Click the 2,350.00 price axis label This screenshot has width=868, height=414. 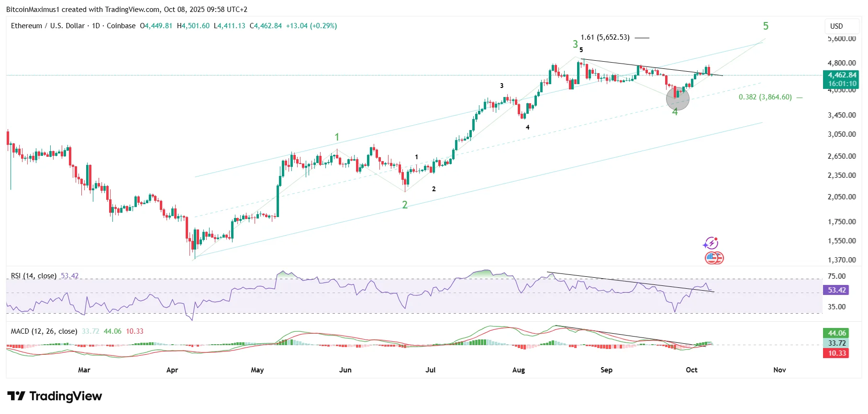842,175
